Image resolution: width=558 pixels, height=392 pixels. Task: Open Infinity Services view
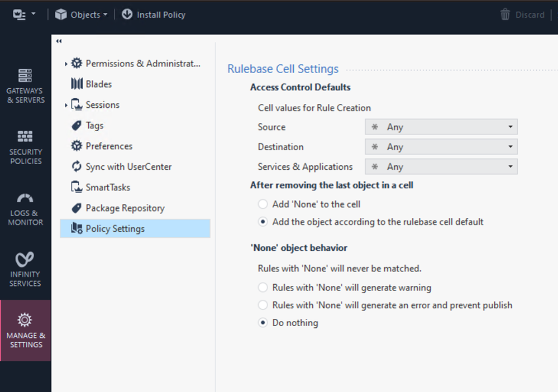pos(26,270)
